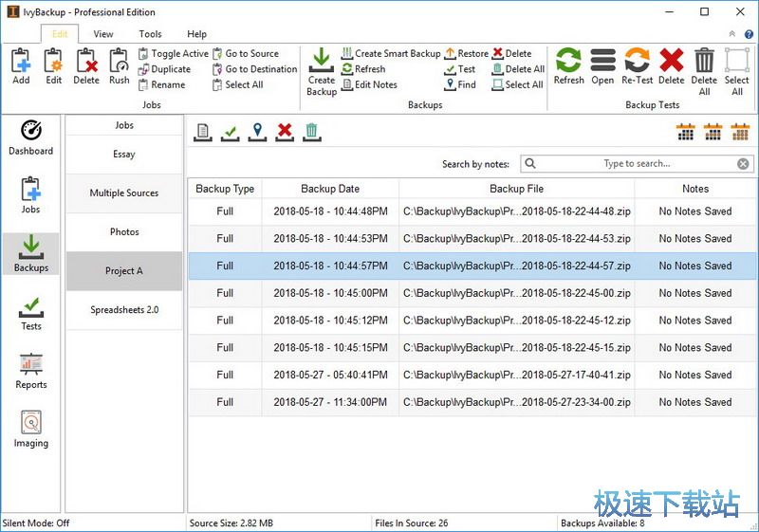Click the green Create Backup arrow
The height and width of the screenshot is (532, 759).
pyautogui.click(x=322, y=60)
